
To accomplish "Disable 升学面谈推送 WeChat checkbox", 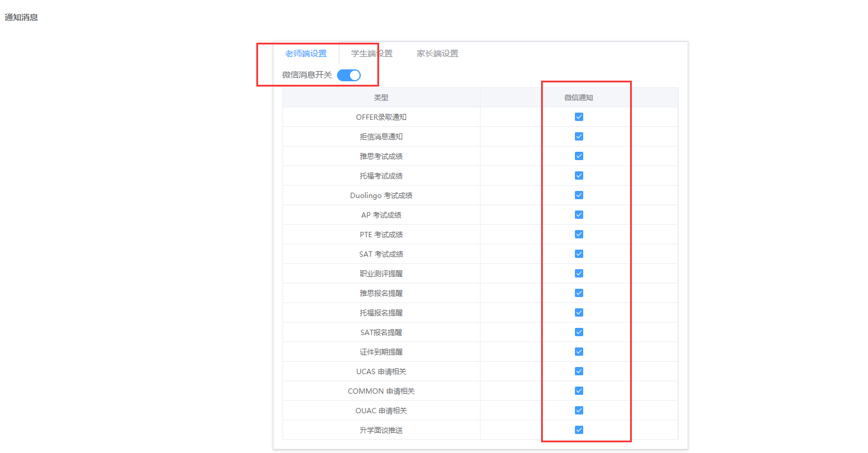I will coord(579,430).
